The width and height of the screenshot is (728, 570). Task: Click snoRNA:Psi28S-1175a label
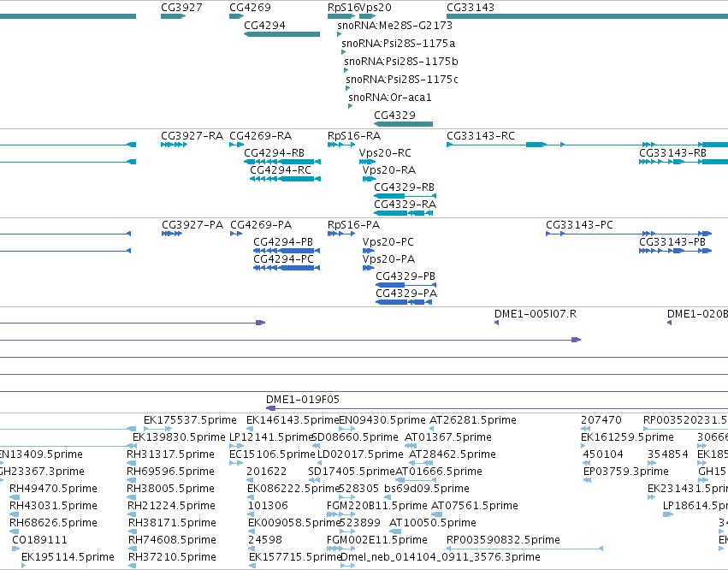(399, 44)
